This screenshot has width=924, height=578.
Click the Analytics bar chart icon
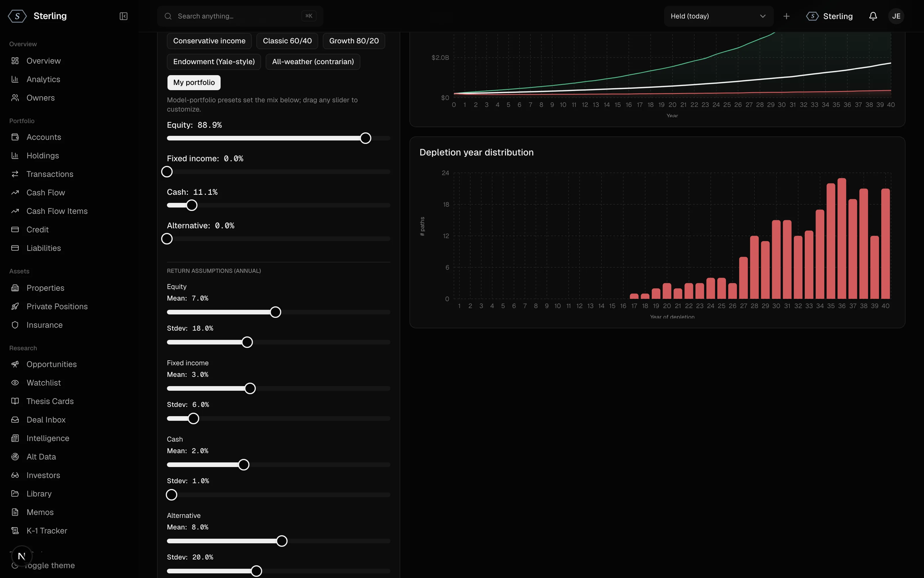coord(15,79)
